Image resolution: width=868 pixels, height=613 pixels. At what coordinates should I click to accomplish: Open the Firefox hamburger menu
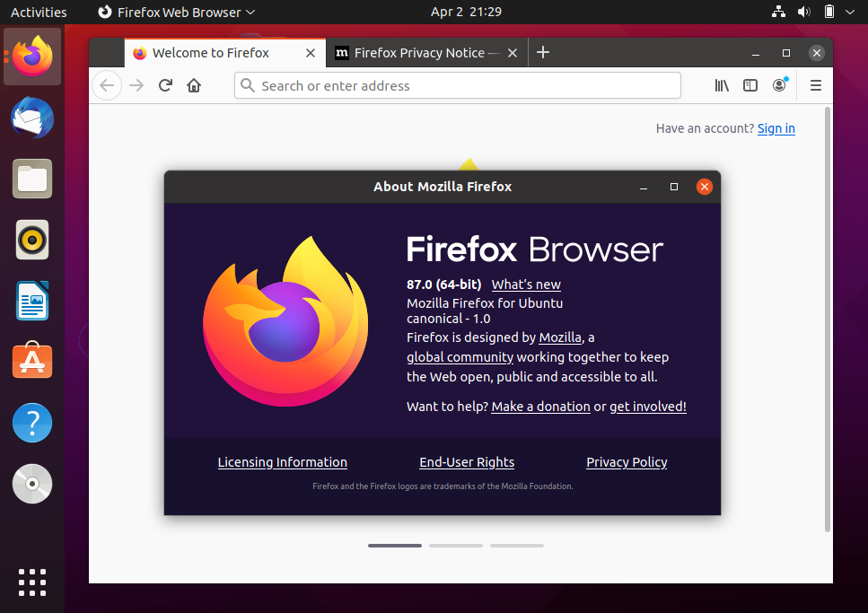pyautogui.click(x=815, y=85)
